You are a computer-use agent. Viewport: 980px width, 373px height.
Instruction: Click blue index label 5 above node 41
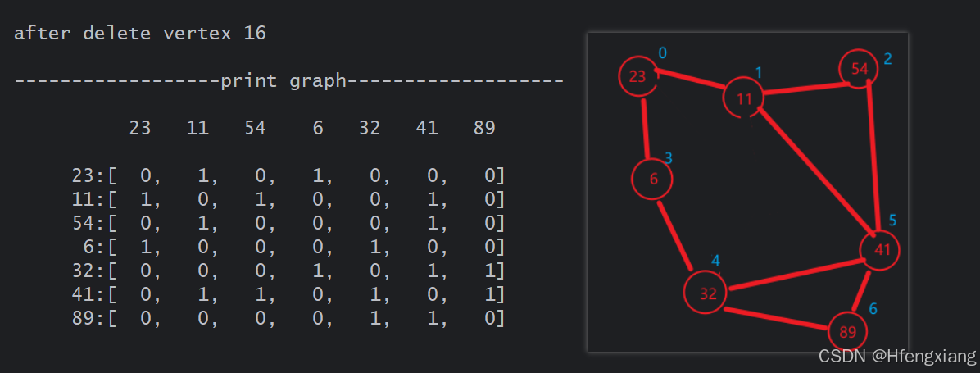892,220
